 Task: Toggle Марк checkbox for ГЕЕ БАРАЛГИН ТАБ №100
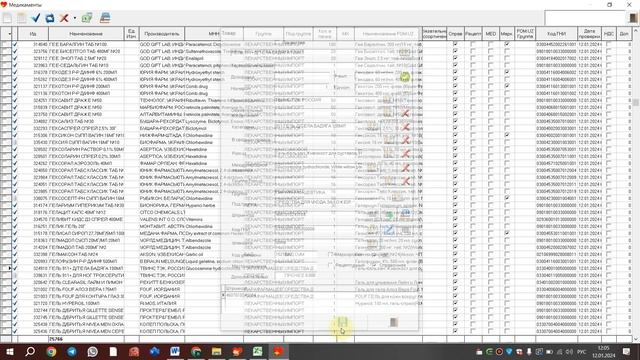507,44
